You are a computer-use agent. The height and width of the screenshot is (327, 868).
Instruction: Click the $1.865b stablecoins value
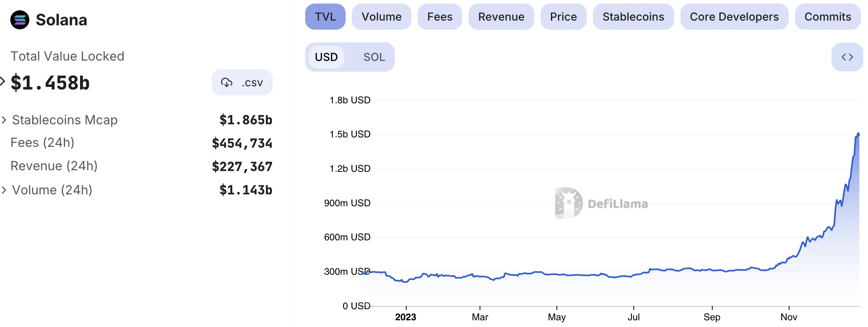(x=246, y=120)
